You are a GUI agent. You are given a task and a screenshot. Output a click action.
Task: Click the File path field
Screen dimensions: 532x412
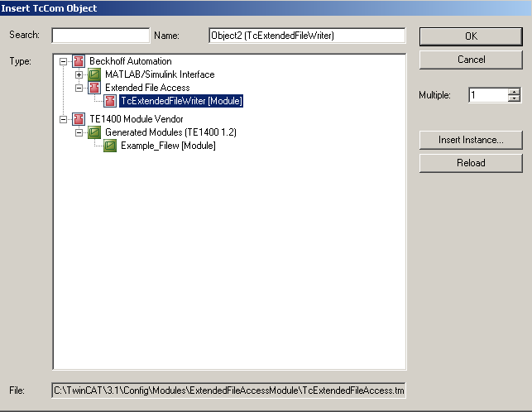(x=228, y=390)
